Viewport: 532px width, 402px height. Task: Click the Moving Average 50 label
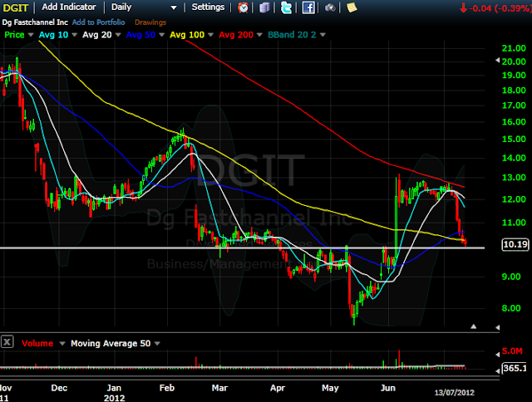[111, 344]
